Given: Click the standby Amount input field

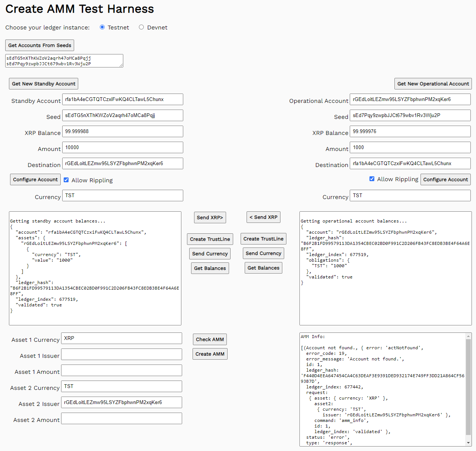Looking at the screenshot, I should pos(123,148).
